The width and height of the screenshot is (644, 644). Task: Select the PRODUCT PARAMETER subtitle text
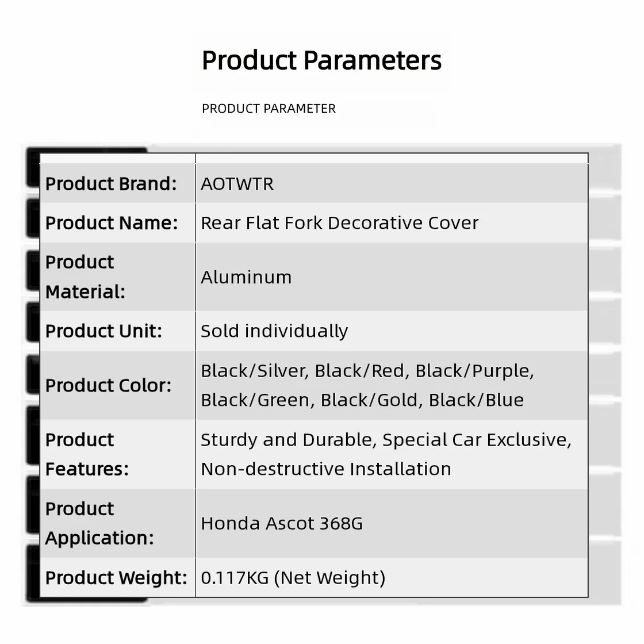point(269,109)
